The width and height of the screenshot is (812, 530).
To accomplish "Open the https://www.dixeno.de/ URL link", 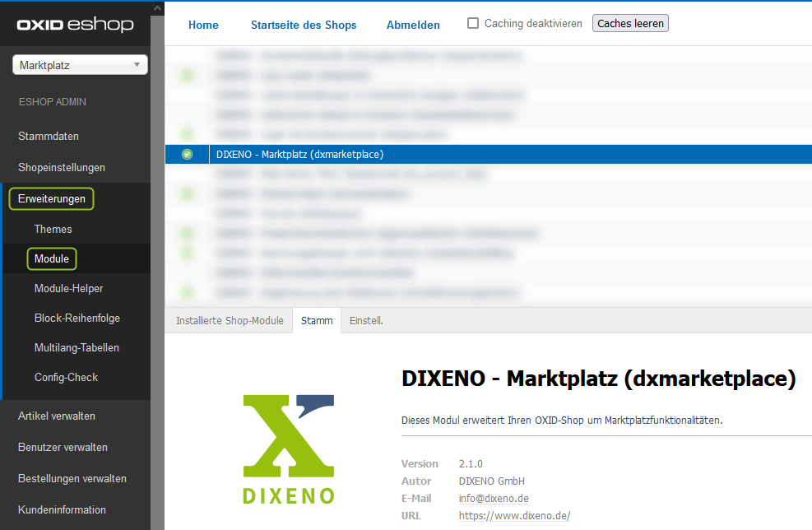I will click(514, 516).
